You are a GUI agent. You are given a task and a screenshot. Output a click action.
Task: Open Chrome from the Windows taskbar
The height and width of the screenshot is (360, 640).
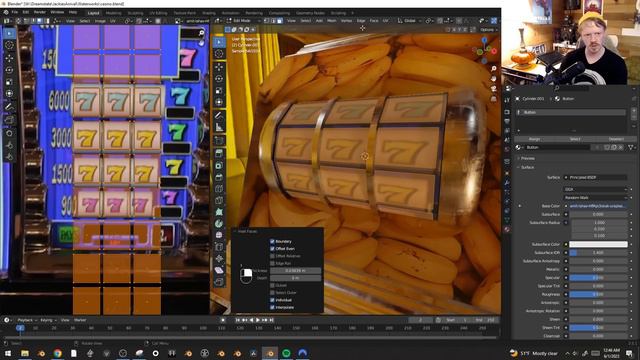(x=57, y=353)
